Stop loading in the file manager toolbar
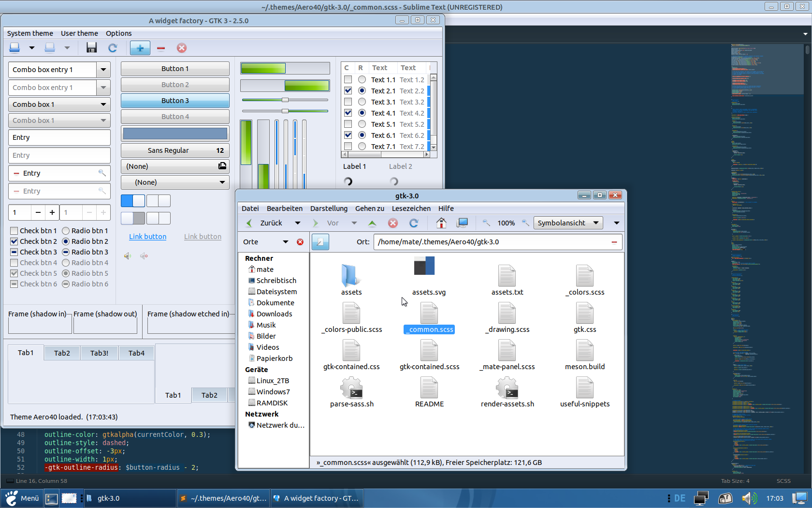This screenshot has height=508, width=812. (393, 223)
